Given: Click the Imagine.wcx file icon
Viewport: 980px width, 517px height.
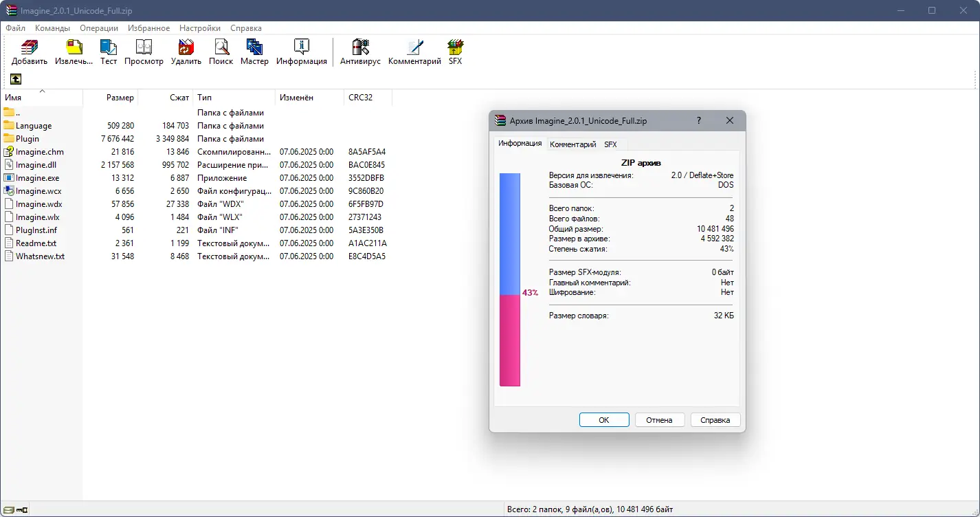Looking at the screenshot, I should click(x=9, y=190).
